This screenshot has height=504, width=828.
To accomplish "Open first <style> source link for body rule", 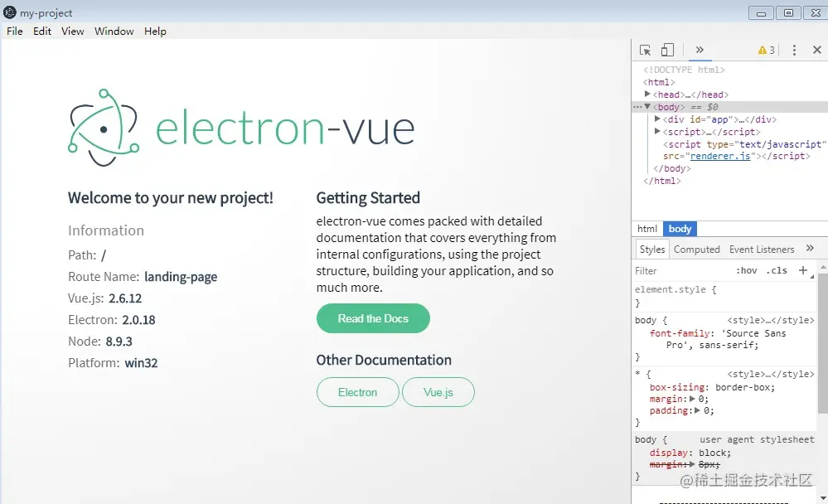I will [771, 320].
